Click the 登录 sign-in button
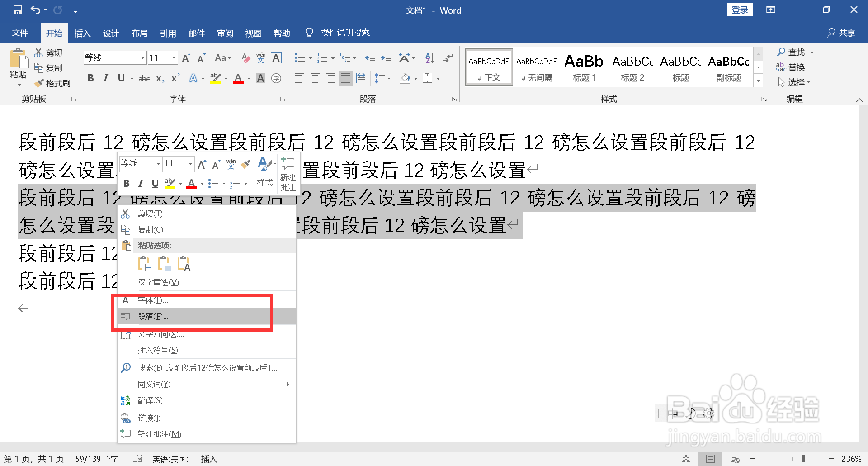This screenshot has height=466, width=868. 740,10
